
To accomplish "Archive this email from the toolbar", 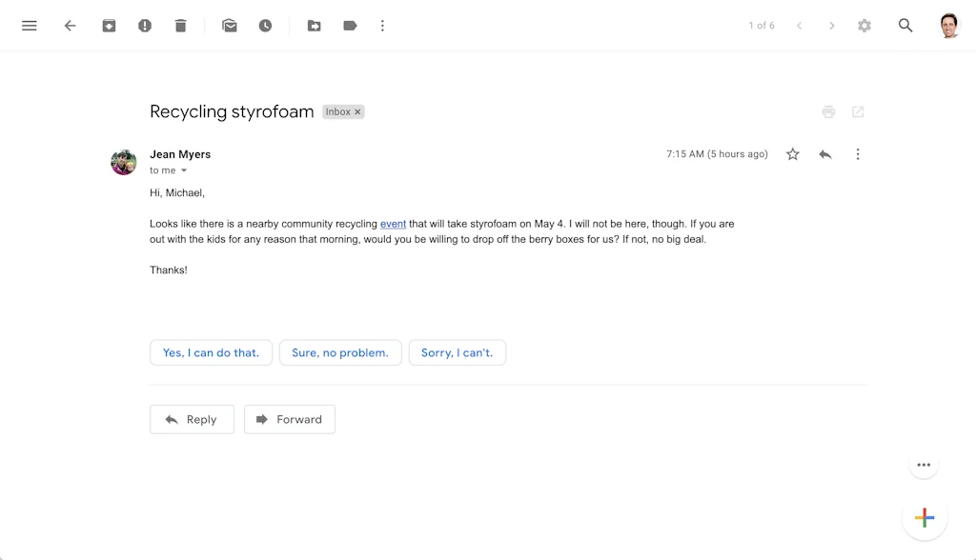I will pos(109,26).
